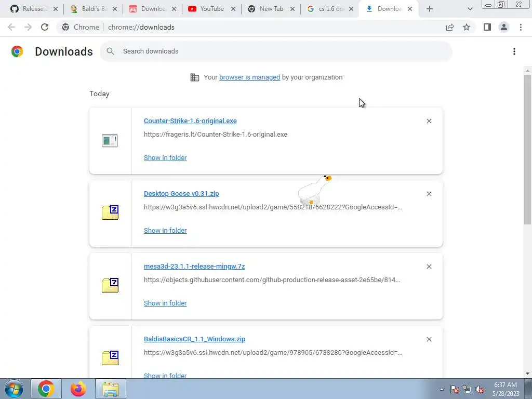Viewport: 532px width, 399px height.
Task: Click the managed organization building icon
Action: point(195,77)
